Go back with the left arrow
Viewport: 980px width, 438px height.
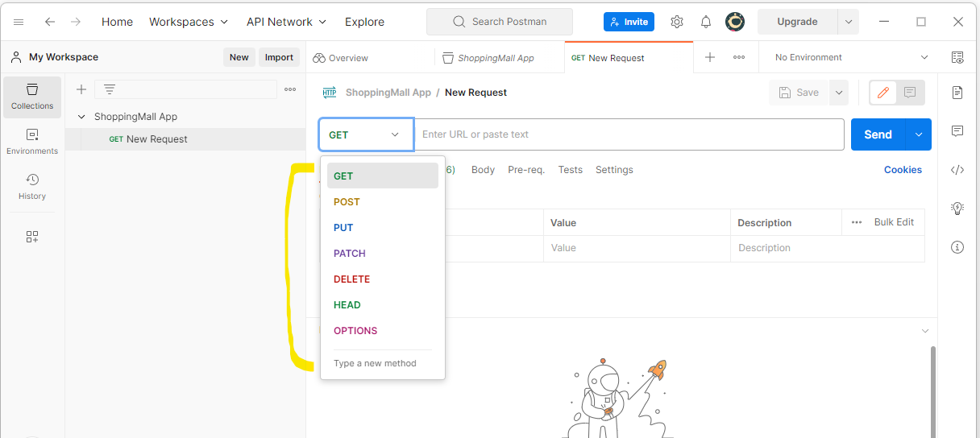click(50, 22)
